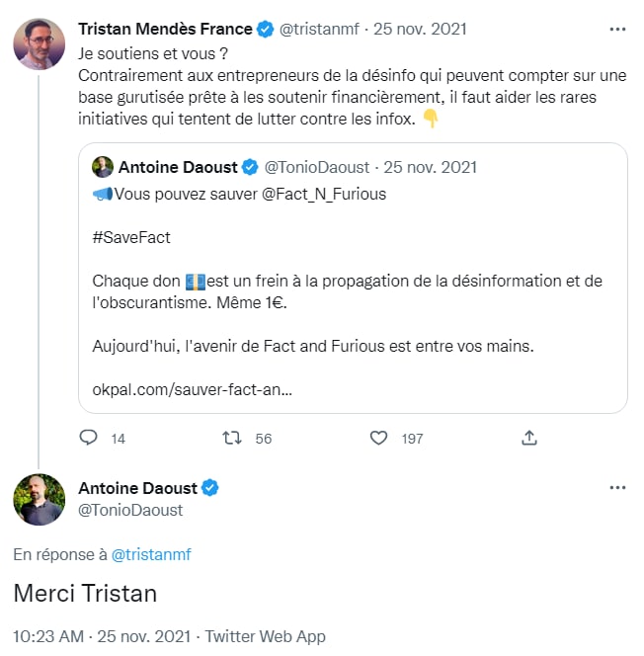Click the retweet icon on the tweet
Screen dimensions: 644x656
tap(231, 438)
